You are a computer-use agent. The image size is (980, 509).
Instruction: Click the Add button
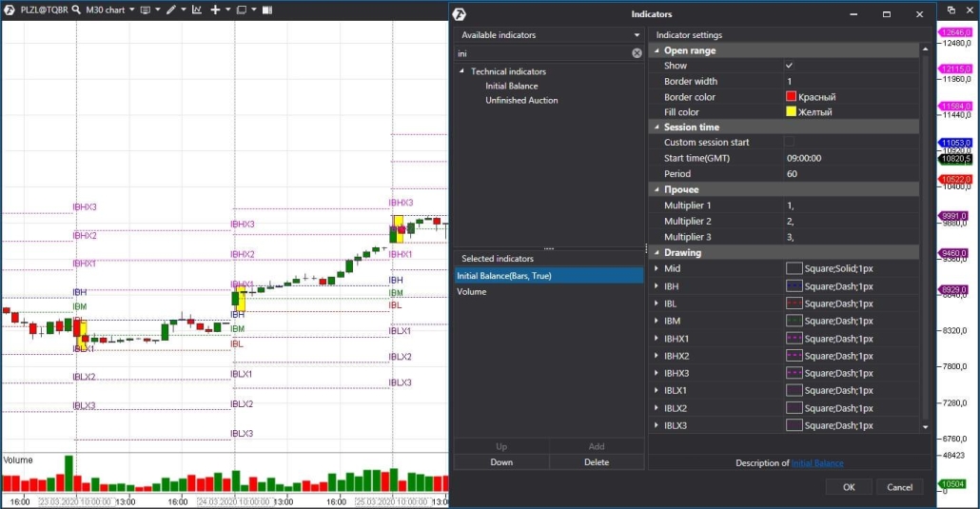pyautogui.click(x=597, y=446)
